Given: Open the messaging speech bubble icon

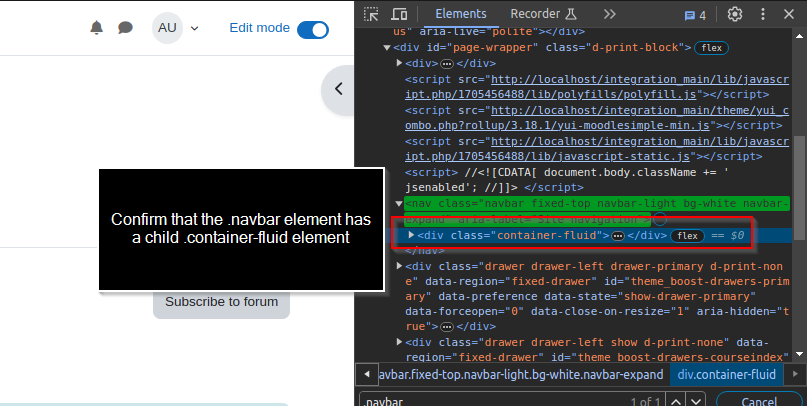Looking at the screenshot, I should (x=125, y=28).
